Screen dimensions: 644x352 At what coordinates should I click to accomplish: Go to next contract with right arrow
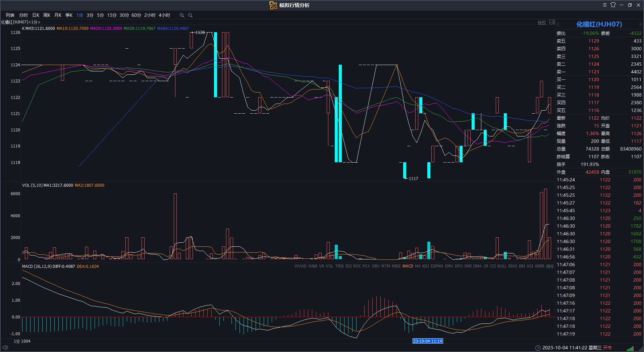point(640,24)
